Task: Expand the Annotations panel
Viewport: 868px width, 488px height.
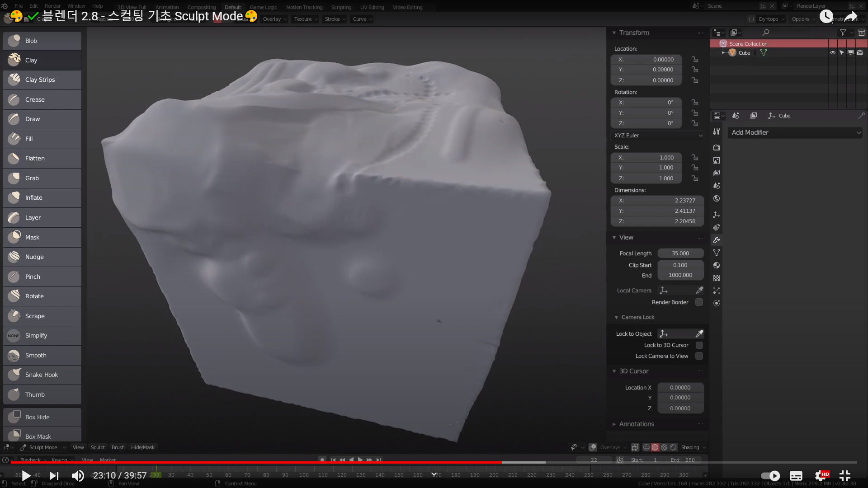Action: [x=636, y=424]
